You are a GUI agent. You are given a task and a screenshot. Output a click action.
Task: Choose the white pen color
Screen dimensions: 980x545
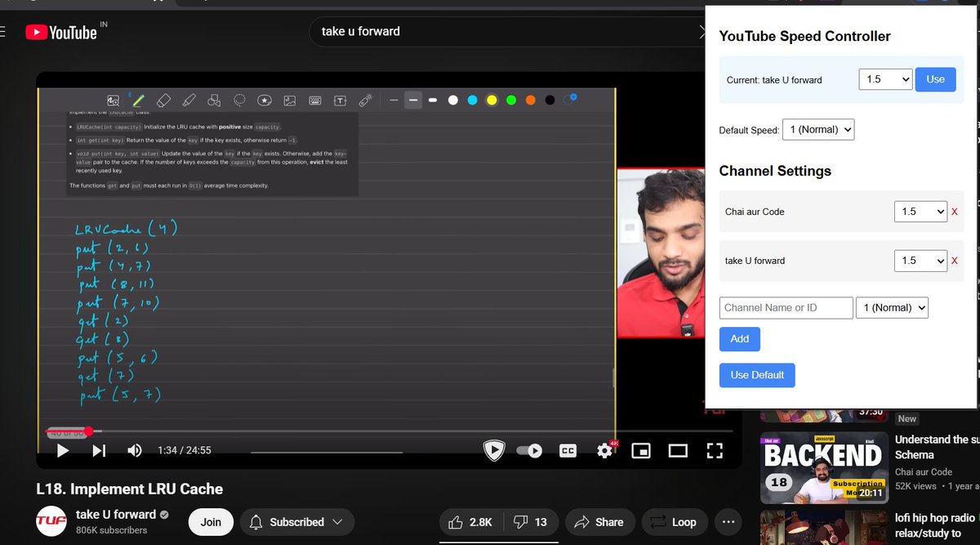click(452, 101)
